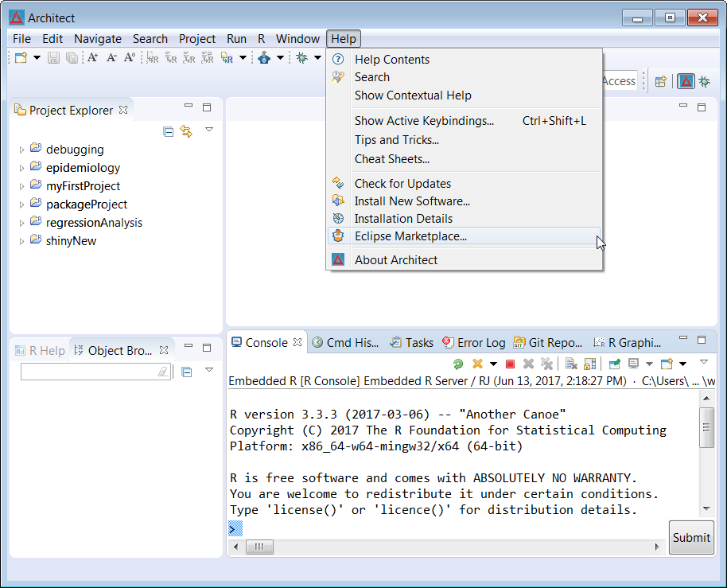
Task: Click Open Console icon
Action: pos(667,364)
